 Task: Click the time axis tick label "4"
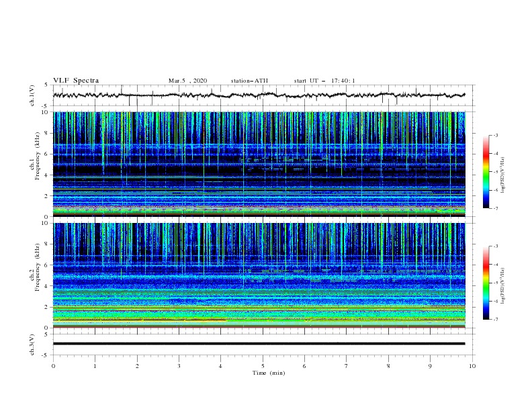[x=221, y=366]
